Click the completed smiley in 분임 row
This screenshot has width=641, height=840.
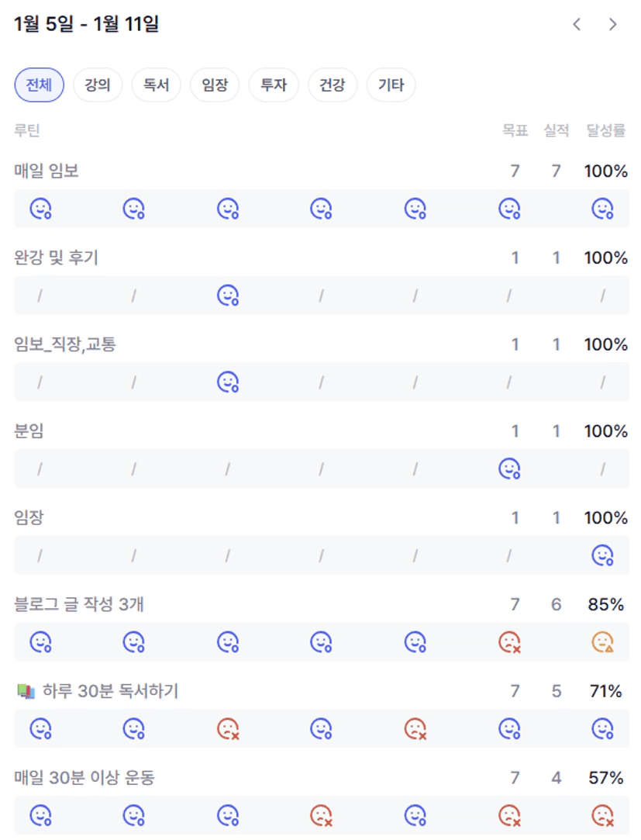[x=509, y=468]
